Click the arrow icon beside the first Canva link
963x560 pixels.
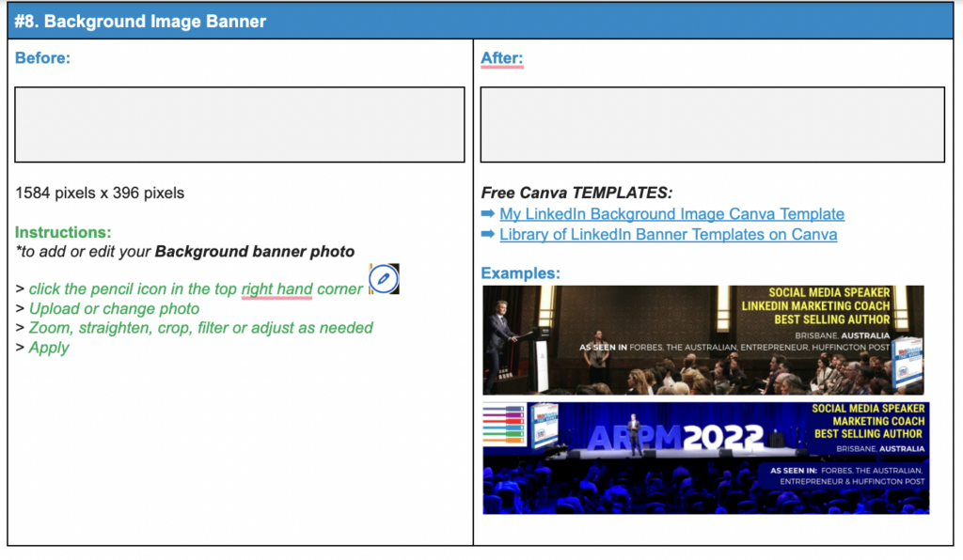488,214
